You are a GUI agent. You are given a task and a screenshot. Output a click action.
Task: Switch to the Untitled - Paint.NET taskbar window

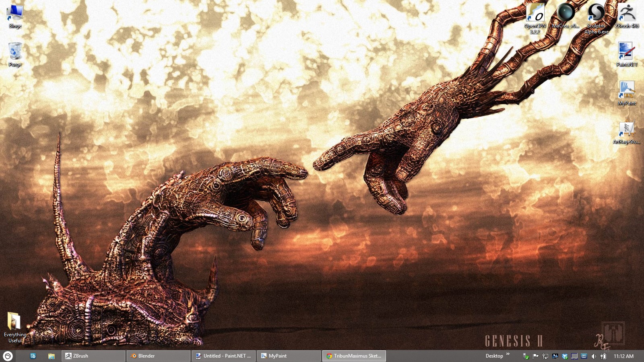(x=224, y=356)
